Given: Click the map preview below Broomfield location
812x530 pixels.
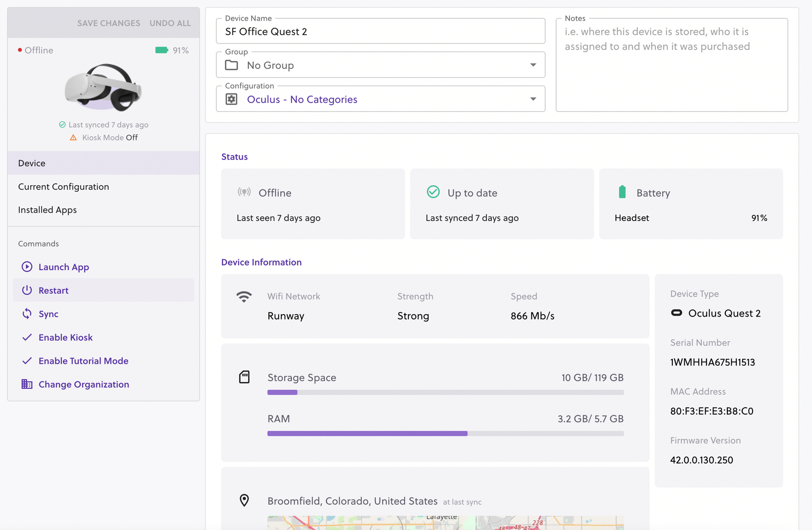Looking at the screenshot, I should coord(446,523).
